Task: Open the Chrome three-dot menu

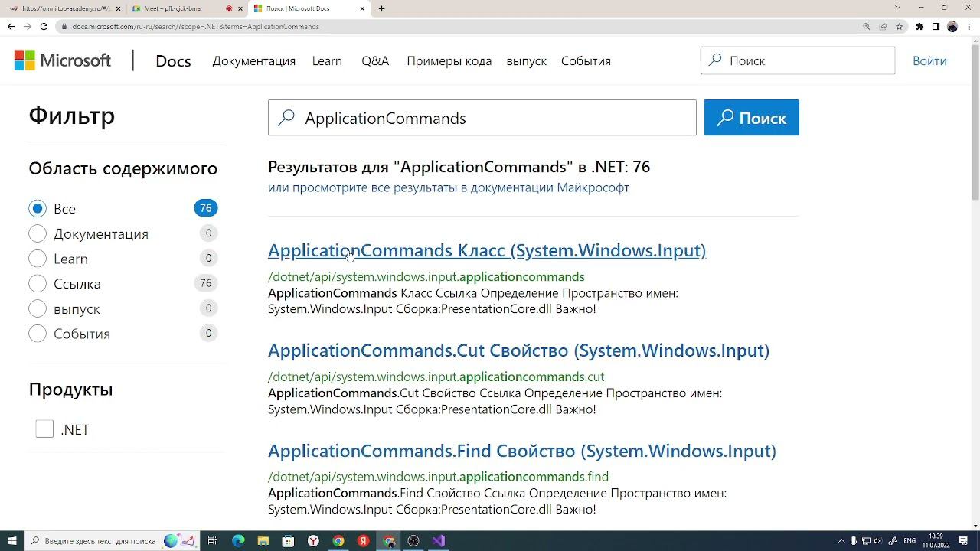Action: [969, 26]
